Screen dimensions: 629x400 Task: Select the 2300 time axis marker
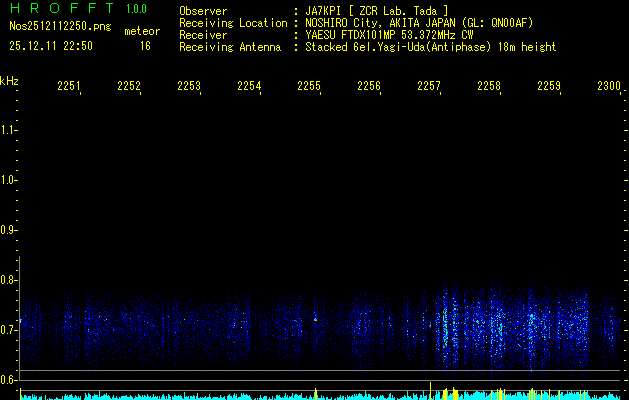pos(608,87)
